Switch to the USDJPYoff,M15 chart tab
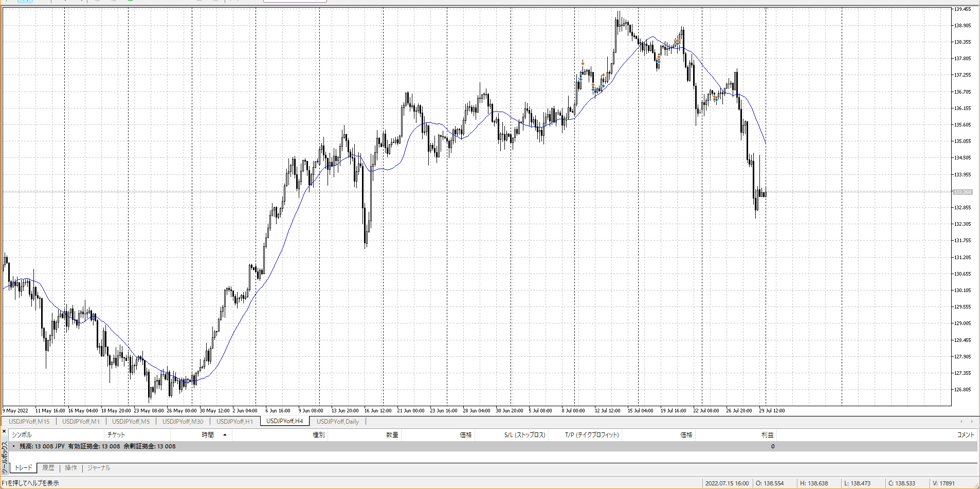This screenshot has height=489, width=980. coord(29,422)
